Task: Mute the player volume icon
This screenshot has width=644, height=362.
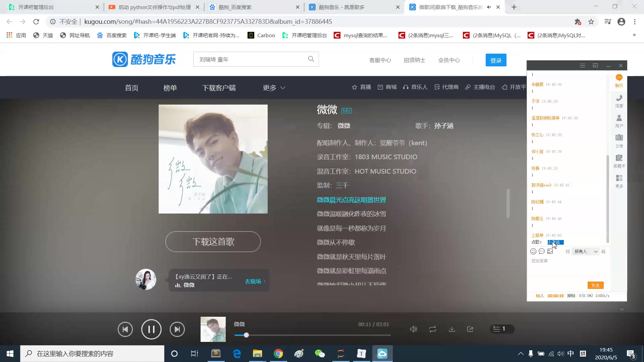Action: [x=414, y=329]
